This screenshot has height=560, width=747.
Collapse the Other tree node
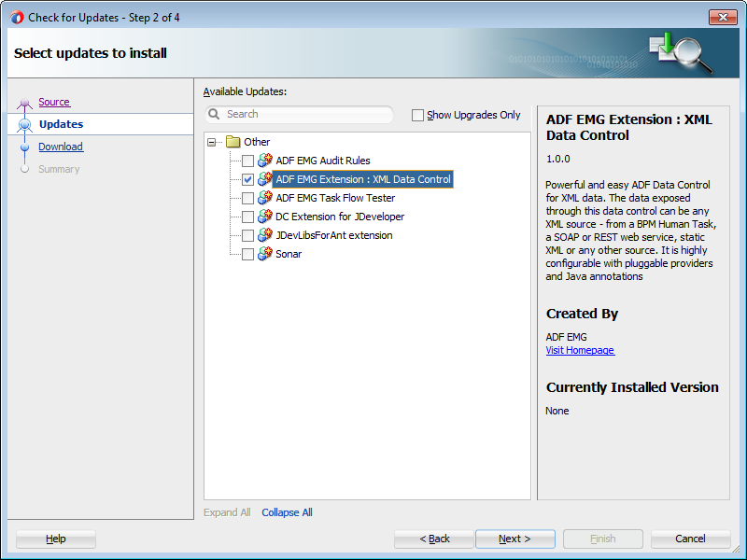pyautogui.click(x=212, y=142)
